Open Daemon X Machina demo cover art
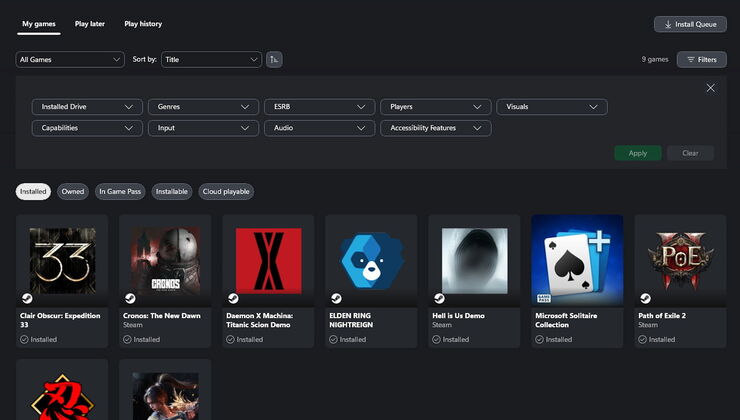 click(x=269, y=261)
